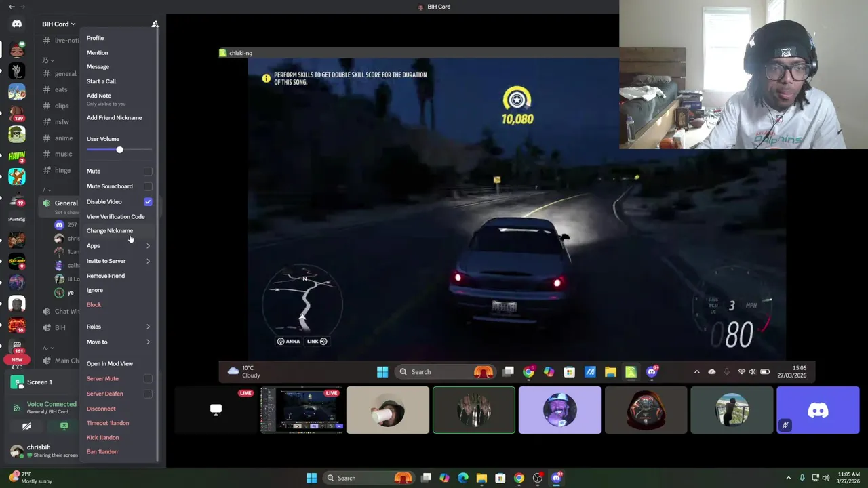This screenshot has width=868, height=488.
Task: Toggle the Server Mute checkbox
Action: [148, 379]
